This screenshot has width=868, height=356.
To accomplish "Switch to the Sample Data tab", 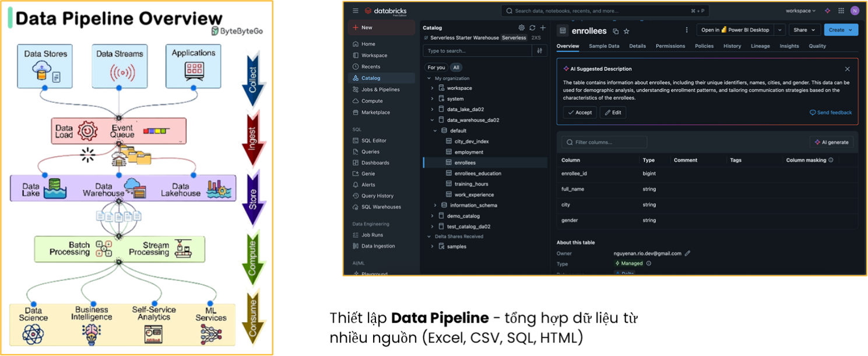I will tap(604, 46).
